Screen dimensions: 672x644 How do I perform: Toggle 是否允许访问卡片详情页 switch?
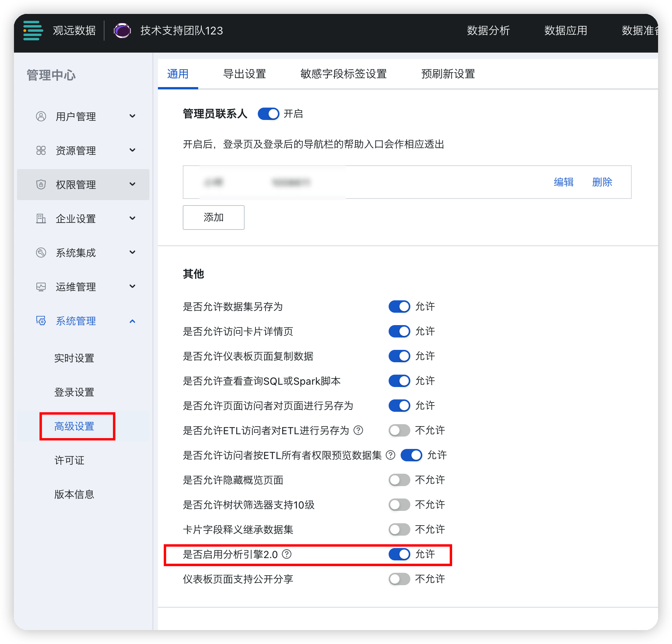(399, 331)
